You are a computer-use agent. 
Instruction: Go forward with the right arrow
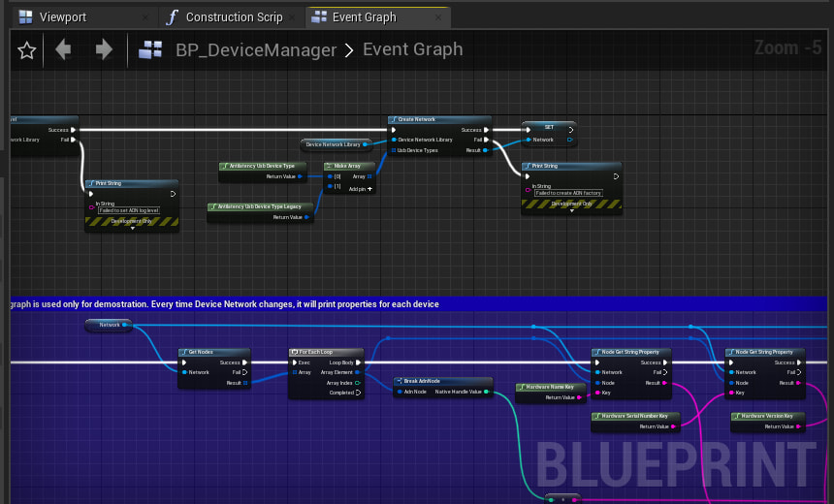coord(105,49)
